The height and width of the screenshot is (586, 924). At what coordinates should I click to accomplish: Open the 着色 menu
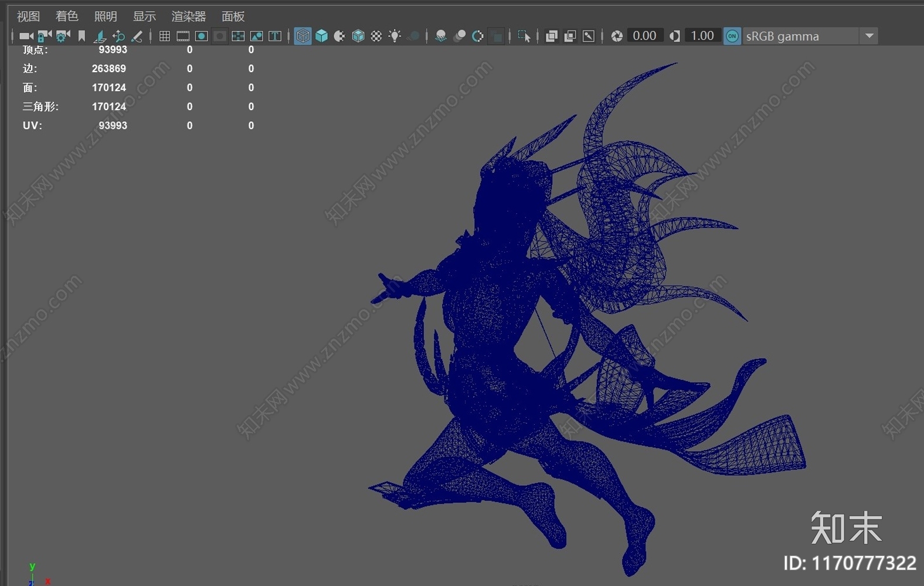point(67,16)
